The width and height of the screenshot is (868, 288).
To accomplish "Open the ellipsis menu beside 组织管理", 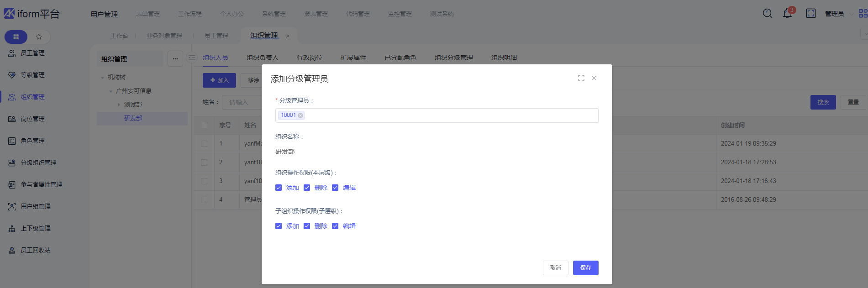I will pyautogui.click(x=175, y=58).
